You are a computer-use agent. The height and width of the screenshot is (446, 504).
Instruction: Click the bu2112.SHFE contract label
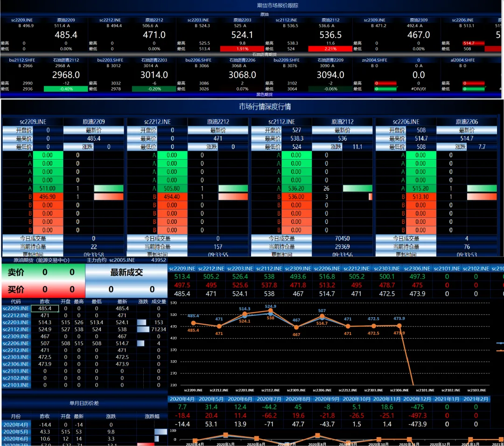[22, 60]
